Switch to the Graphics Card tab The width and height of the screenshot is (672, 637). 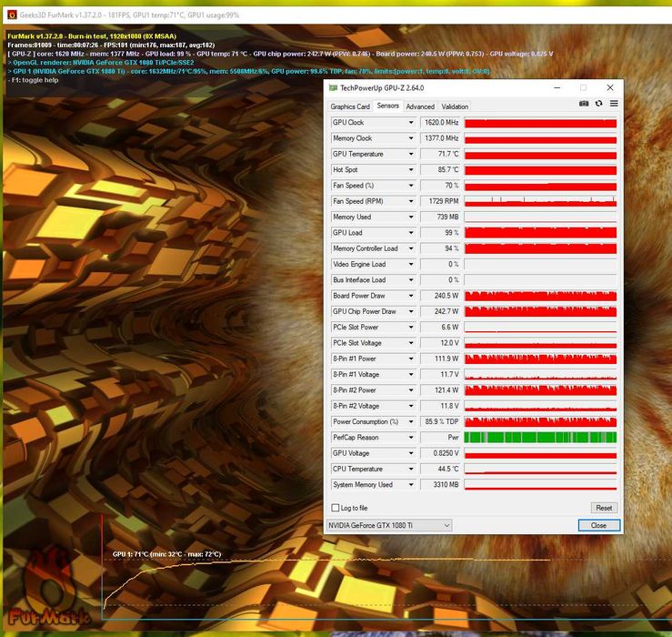[350, 106]
